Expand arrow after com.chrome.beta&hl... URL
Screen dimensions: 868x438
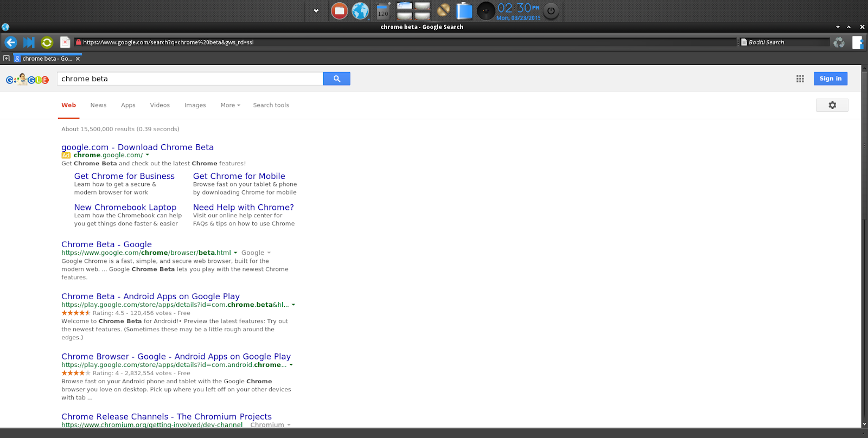(293, 305)
